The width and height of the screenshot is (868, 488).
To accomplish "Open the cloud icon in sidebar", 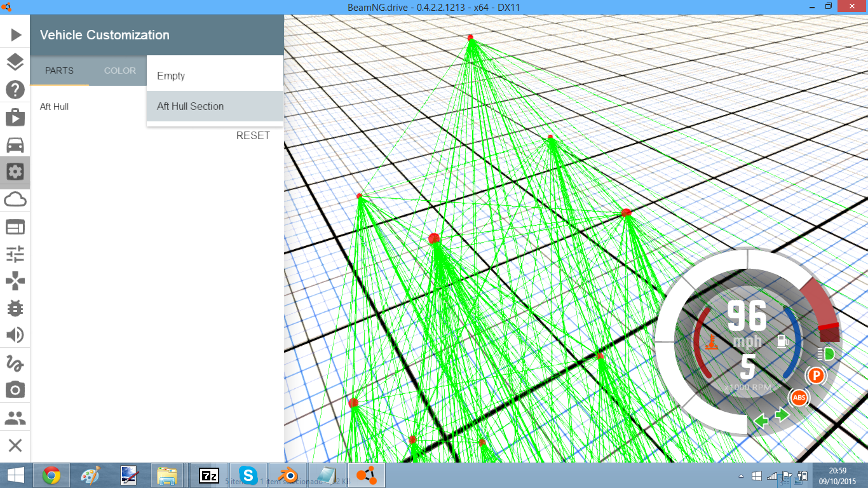I will (15, 200).
